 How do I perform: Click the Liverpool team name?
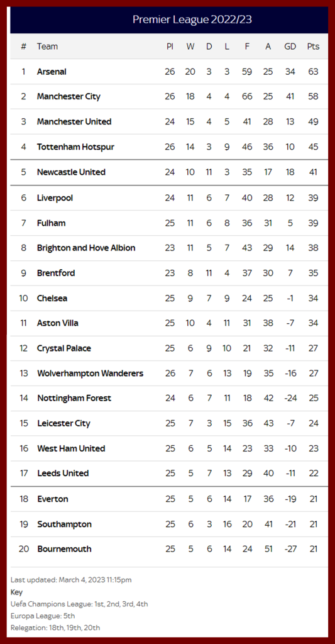55,197
